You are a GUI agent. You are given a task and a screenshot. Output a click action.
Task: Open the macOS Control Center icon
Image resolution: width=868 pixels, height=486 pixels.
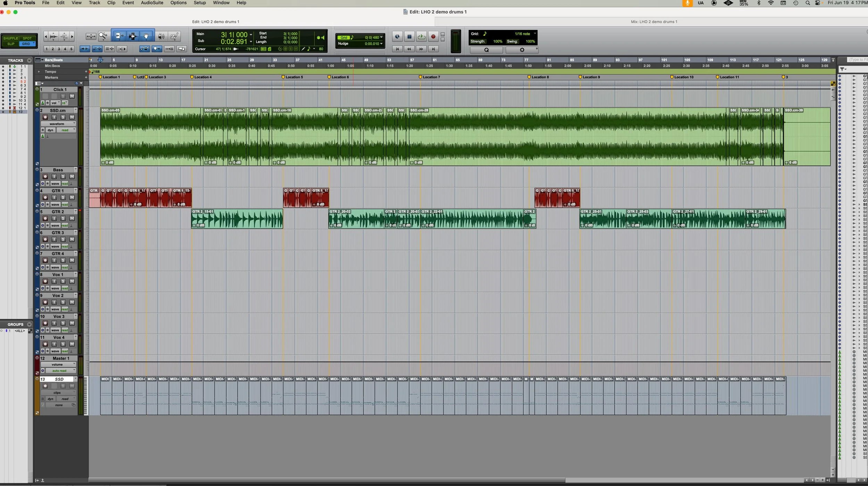pyautogui.click(x=818, y=3)
